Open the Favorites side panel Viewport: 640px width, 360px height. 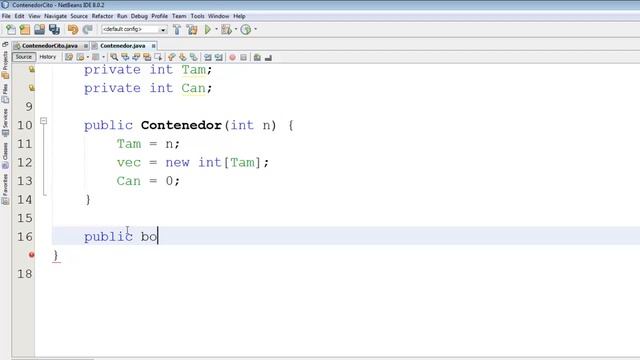pos(5,189)
